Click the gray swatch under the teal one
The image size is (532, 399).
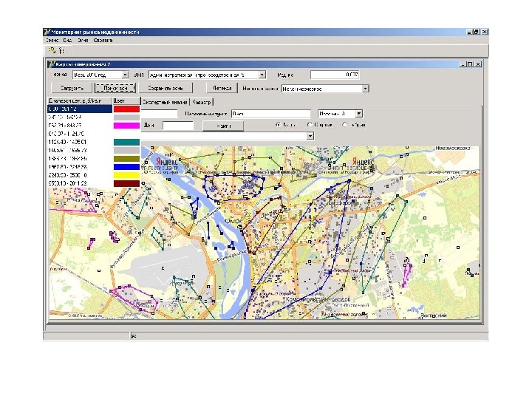coord(126,150)
